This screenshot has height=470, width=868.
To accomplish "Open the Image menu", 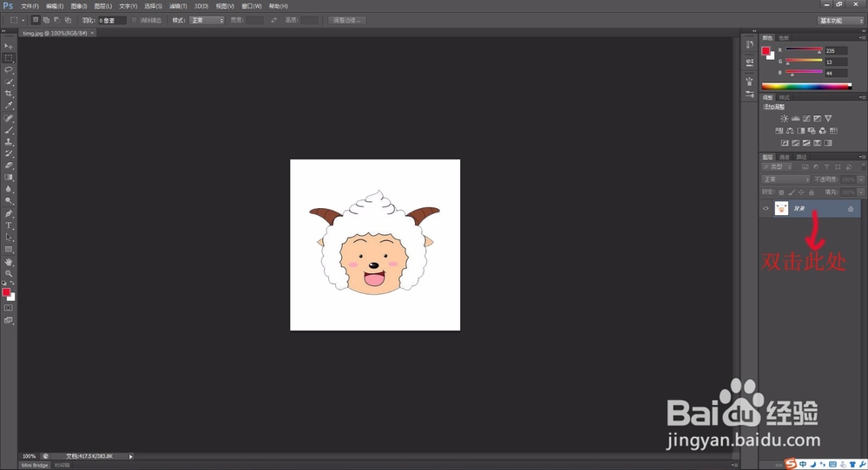I will pos(79,6).
